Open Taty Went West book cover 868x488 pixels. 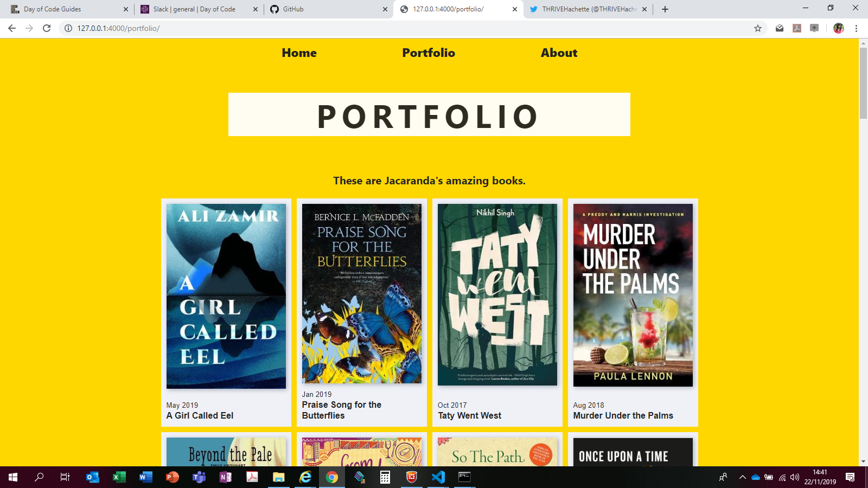[x=497, y=294]
